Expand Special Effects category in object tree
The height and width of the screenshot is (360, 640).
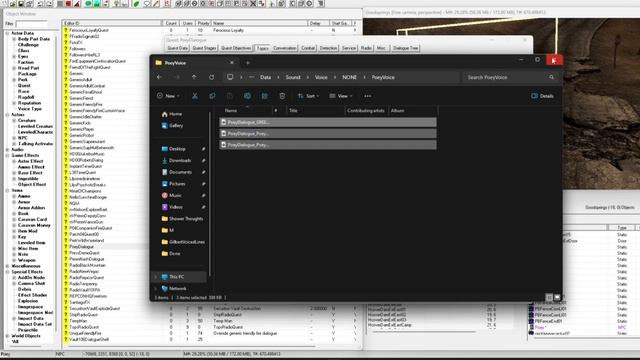(x=7, y=272)
